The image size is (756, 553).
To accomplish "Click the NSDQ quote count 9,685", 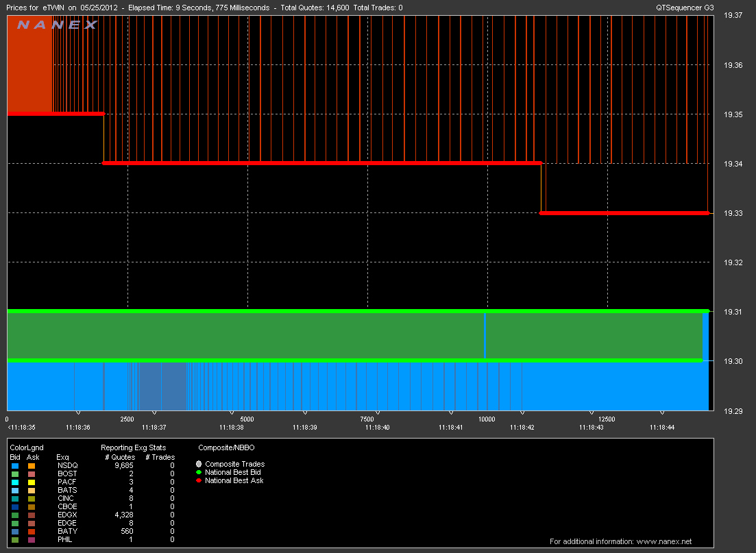I will click(124, 466).
